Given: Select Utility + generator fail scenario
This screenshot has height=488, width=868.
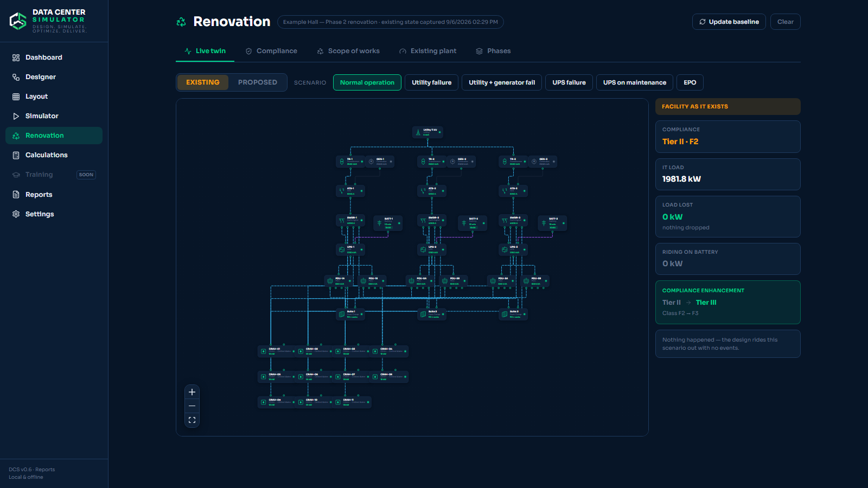Looking at the screenshot, I should 502,82.
